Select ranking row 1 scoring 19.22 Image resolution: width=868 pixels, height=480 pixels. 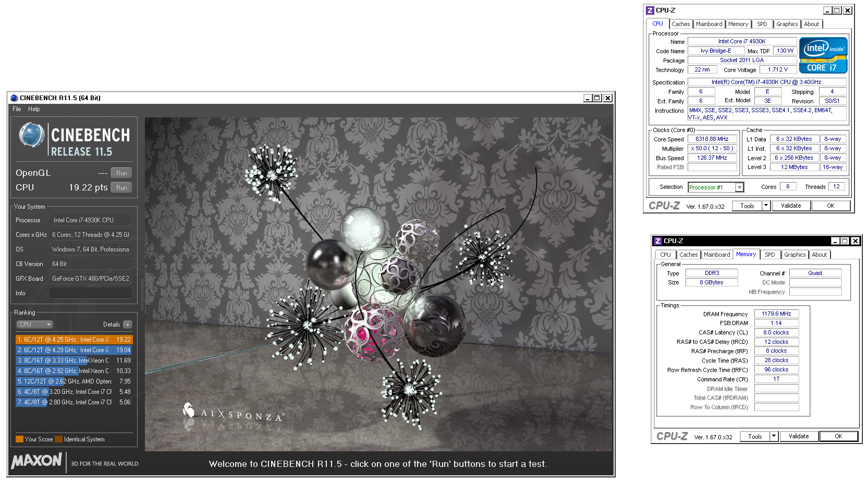click(74, 340)
